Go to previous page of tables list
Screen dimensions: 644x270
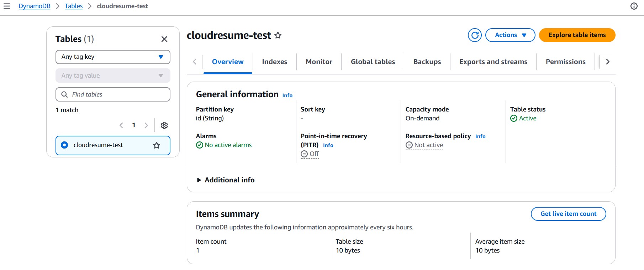(121, 125)
